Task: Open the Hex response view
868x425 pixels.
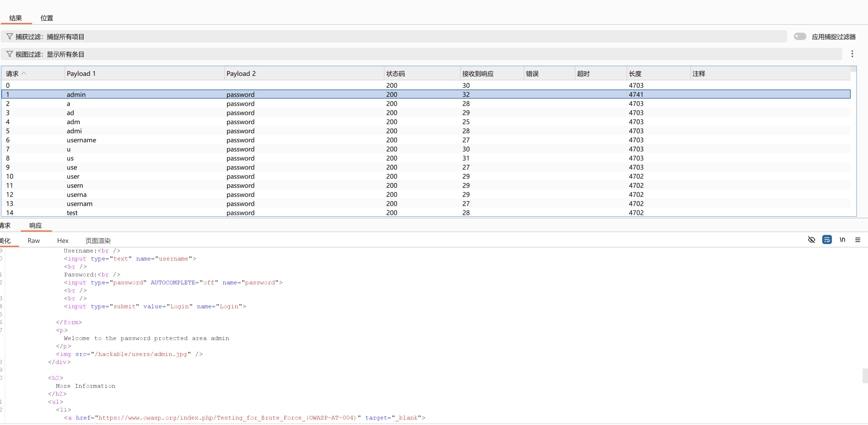Action: pyautogui.click(x=63, y=241)
